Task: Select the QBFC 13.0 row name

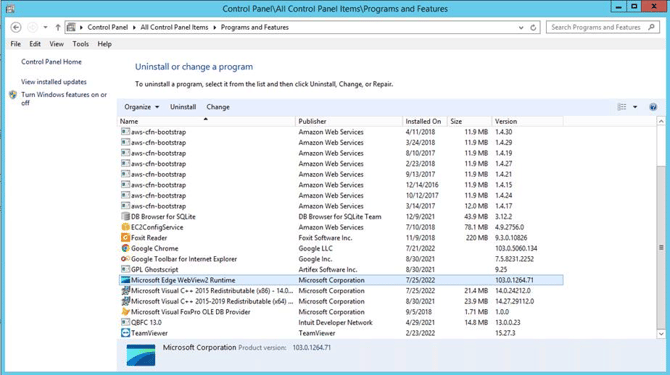Action: pos(146,322)
